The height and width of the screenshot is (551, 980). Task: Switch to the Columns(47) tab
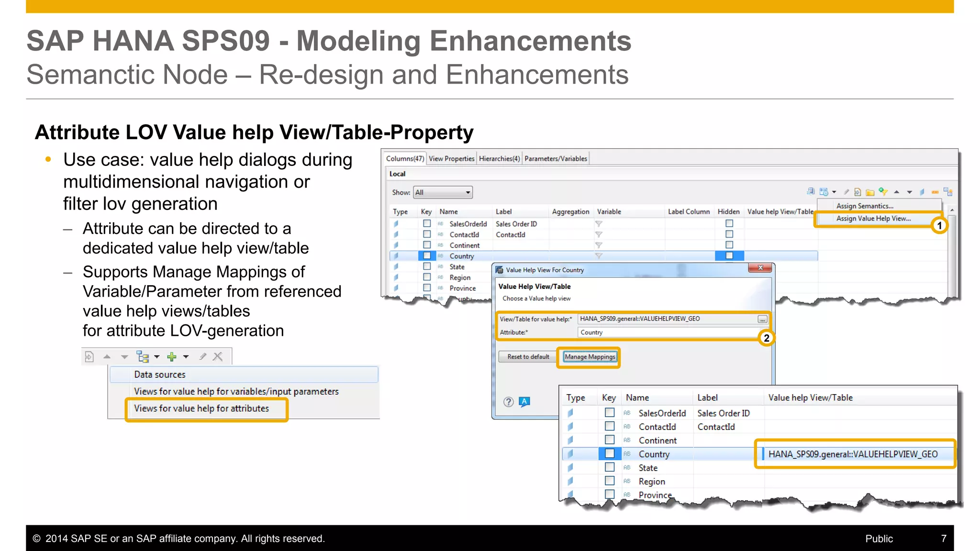pyautogui.click(x=404, y=159)
